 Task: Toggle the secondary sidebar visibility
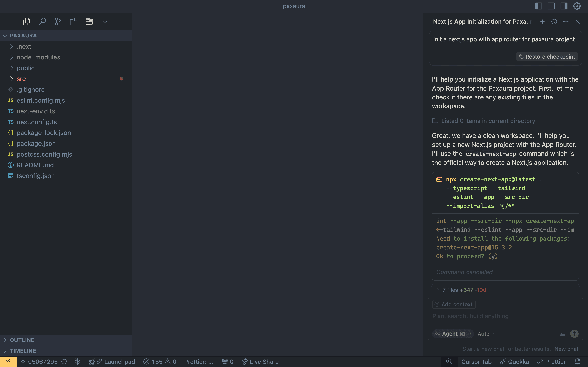(564, 6)
